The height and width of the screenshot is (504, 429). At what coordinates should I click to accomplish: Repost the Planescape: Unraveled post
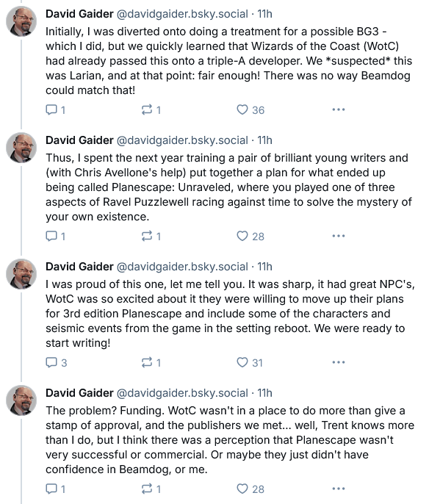pyautogui.click(x=151, y=237)
